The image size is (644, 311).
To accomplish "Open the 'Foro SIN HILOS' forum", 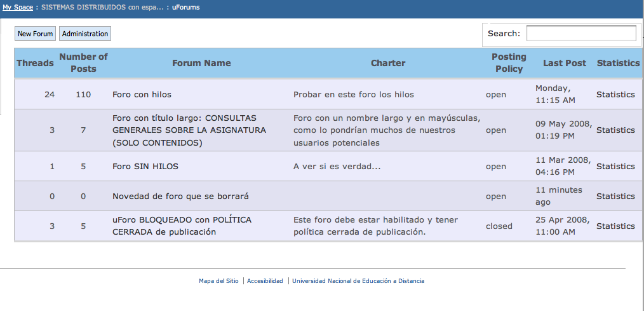I will pos(145,167).
